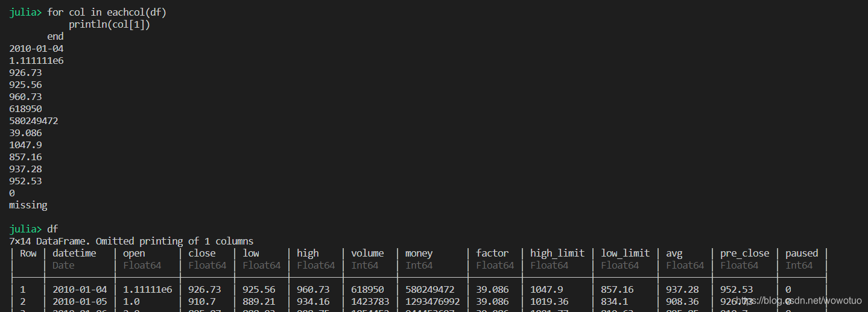Click the 'pre_close' column header
The height and width of the screenshot is (312, 868).
[745, 254]
